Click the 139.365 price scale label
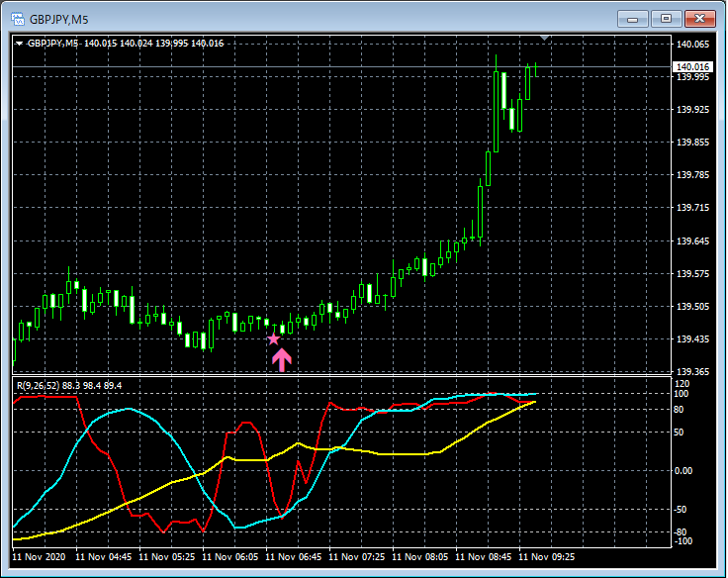Viewport: 728px width, 578px height. (x=692, y=372)
